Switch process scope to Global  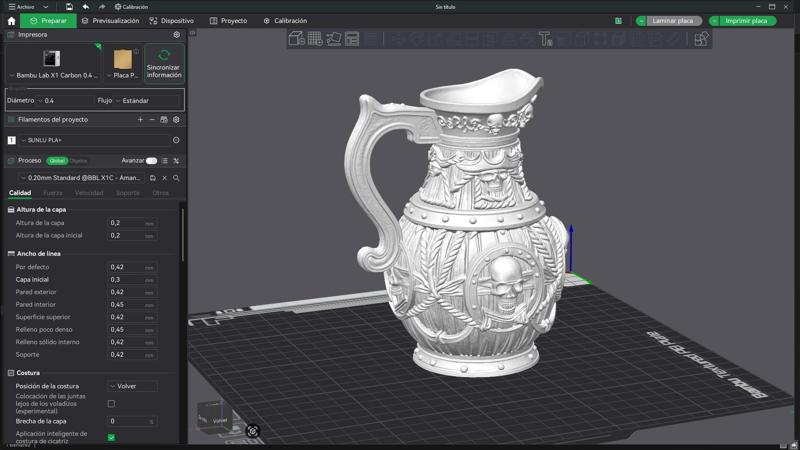click(57, 161)
